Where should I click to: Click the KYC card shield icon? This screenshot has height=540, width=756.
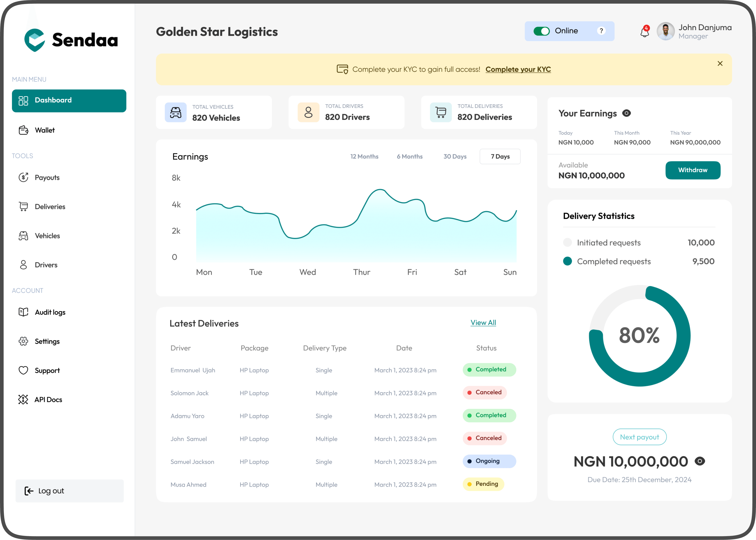[342, 69]
